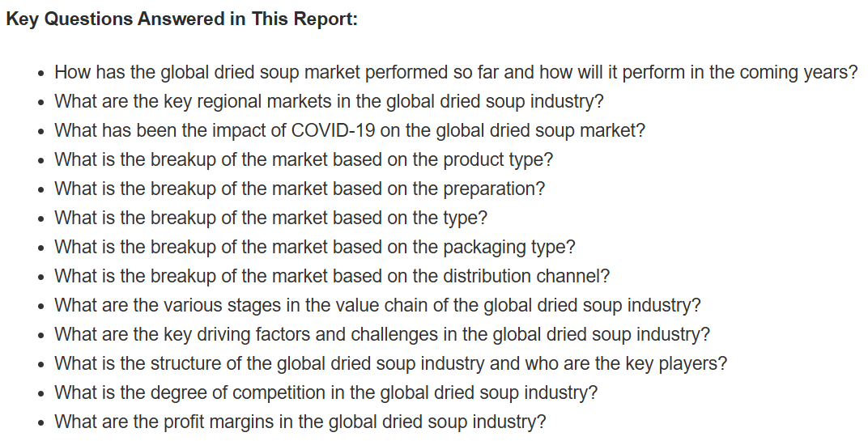Screen dimensions: 868x441
Task: Click the key driving factors and challenges line
Action: click(x=382, y=335)
